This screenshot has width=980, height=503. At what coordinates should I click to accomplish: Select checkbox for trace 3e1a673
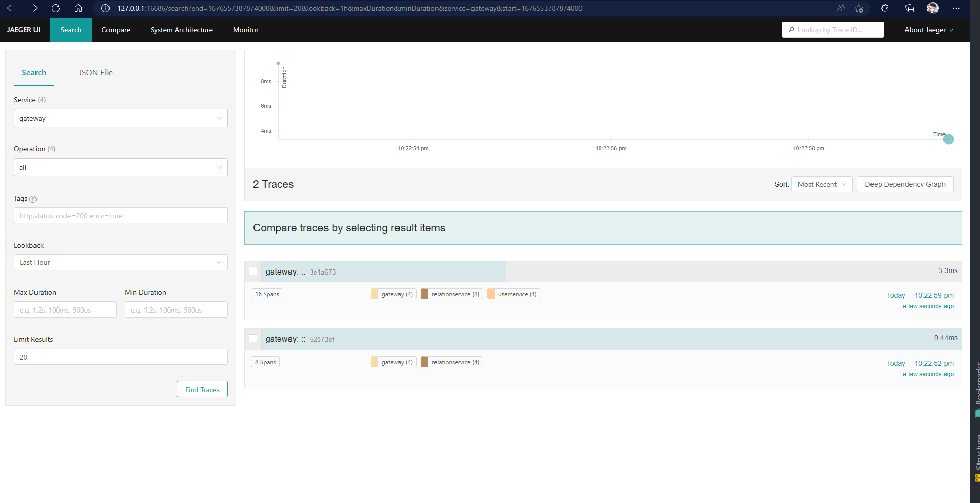coord(253,271)
